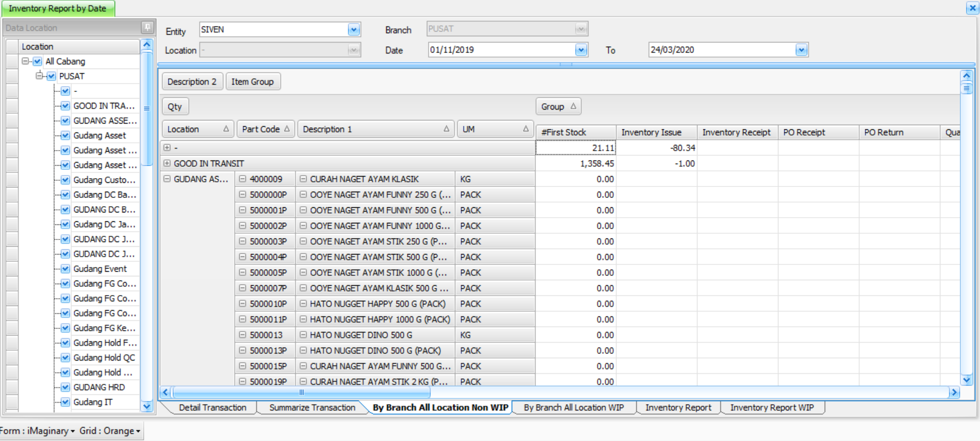This screenshot has width=980, height=441.
Task: Sort the Location column header
Action: pos(198,129)
